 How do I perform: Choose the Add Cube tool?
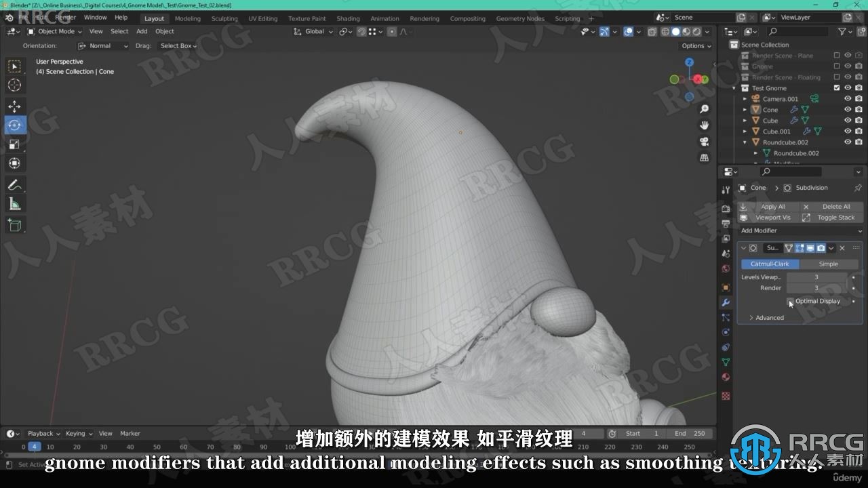click(x=14, y=226)
